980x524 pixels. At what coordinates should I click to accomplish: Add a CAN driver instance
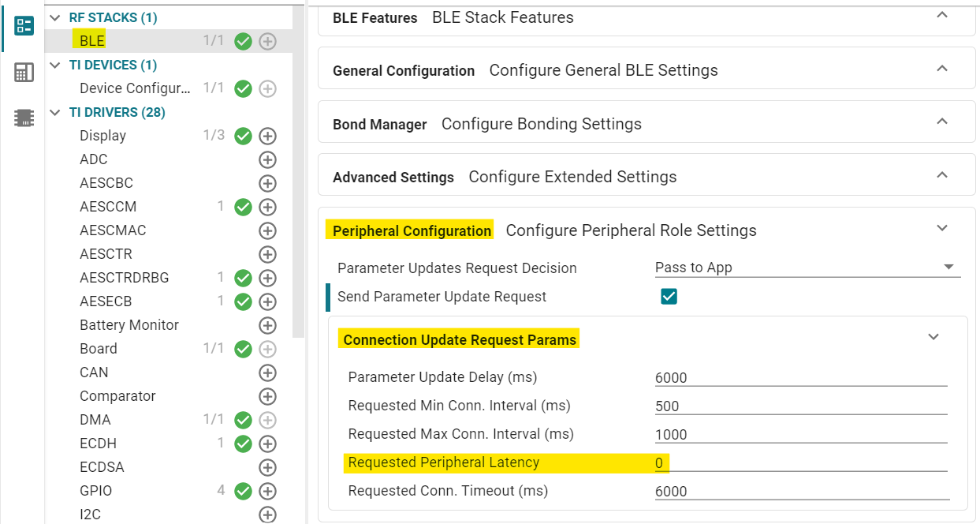coord(268,372)
